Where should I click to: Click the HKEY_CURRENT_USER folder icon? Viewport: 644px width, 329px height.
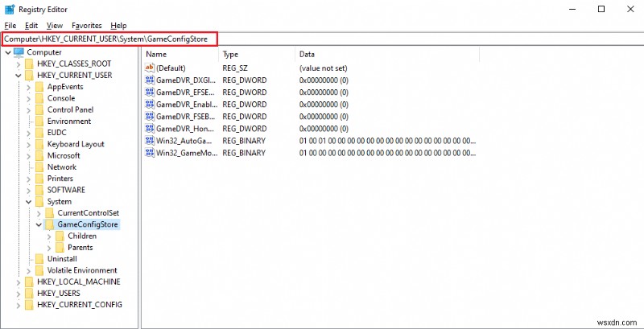29,76
